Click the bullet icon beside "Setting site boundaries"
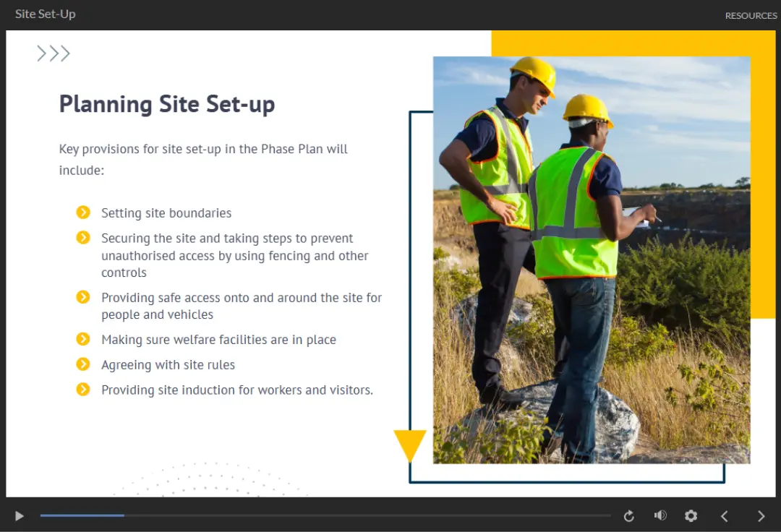The image size is (781, 532). pos(83,213)
